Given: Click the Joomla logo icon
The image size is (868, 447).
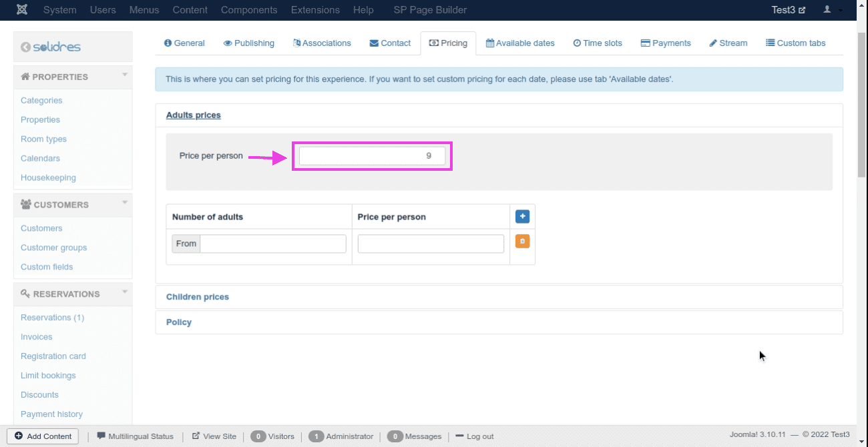Looking at the screenshot, I should 22,10.
